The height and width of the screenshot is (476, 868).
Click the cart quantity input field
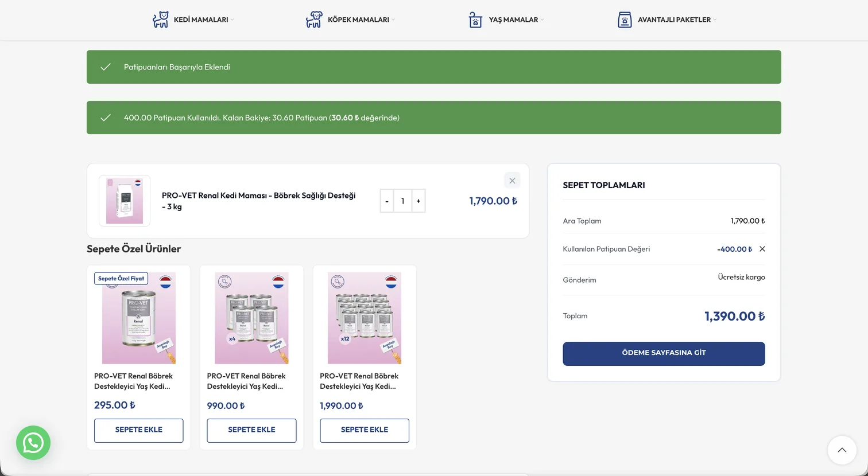pos(403,201)
